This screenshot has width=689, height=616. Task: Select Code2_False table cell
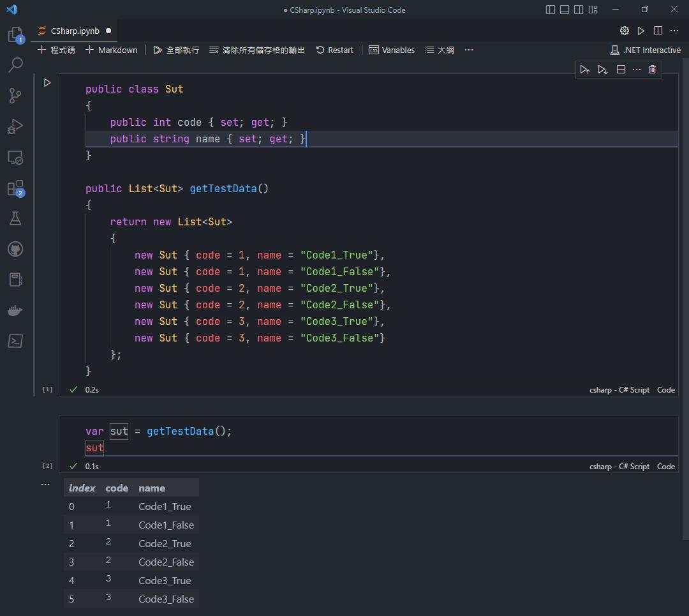(x=166, y=562)
